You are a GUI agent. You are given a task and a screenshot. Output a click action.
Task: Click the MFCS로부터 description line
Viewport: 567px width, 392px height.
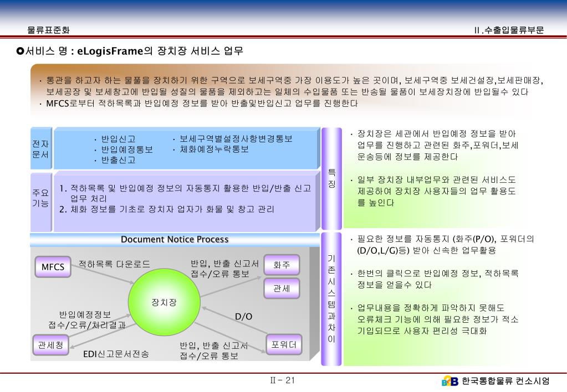pos(202,104)
